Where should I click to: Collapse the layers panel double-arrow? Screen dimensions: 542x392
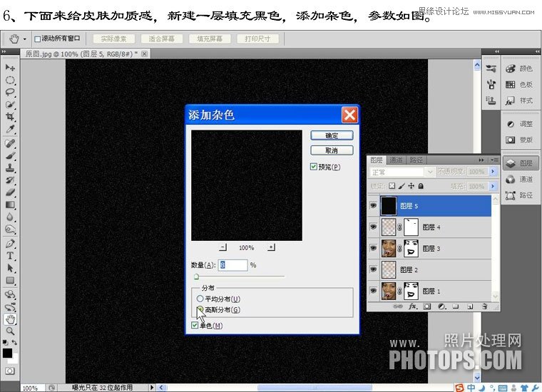pyautogui.click(x=481, y=160)
